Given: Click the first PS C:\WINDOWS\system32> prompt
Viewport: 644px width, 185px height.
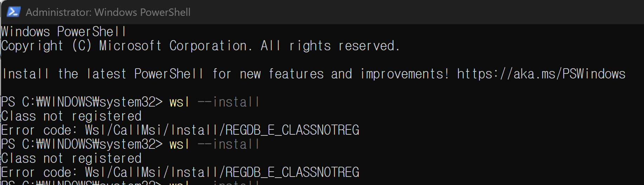Looking at the screenshot, I should point(82,102).
